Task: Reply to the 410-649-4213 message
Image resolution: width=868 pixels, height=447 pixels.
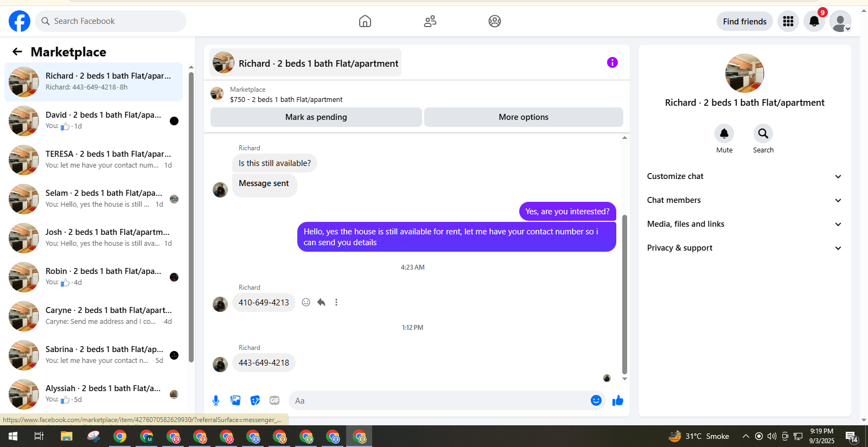Action: (321, 302)
